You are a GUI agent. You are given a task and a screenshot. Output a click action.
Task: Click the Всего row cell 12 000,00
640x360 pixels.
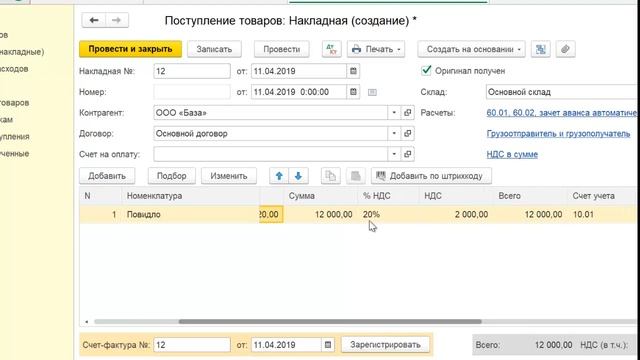(530, 214)
